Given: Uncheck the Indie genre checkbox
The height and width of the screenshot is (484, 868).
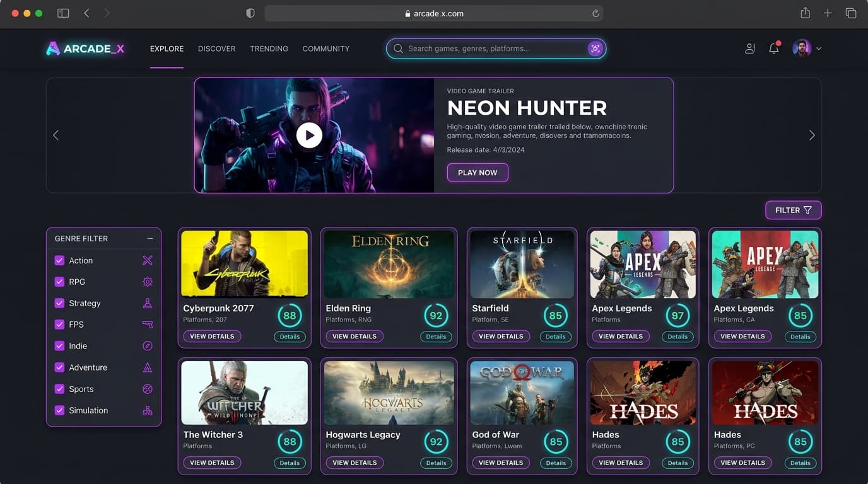Looking at the screenshot, I should (59, 346).
